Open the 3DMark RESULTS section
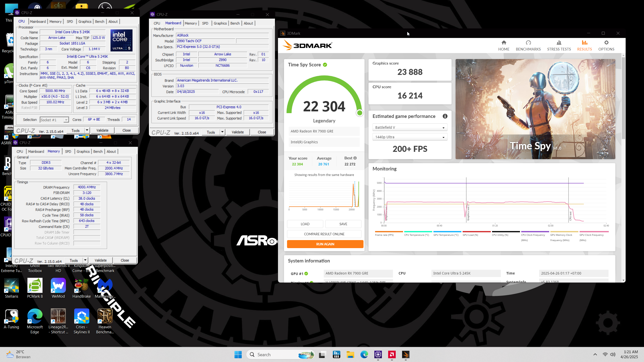The image size is (644, 362). point(584,46)
